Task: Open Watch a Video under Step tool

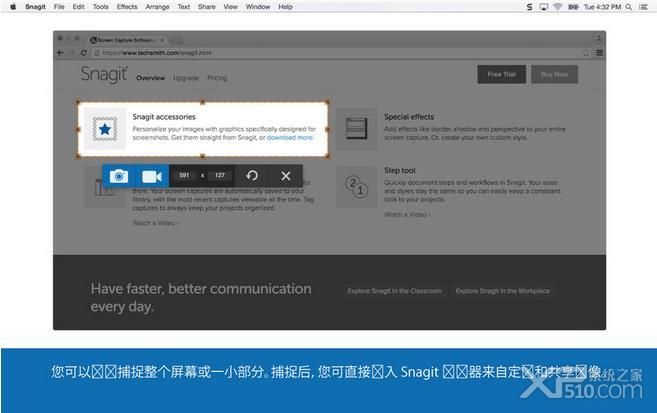Action: pyautogui.click(x=407, y=214)
